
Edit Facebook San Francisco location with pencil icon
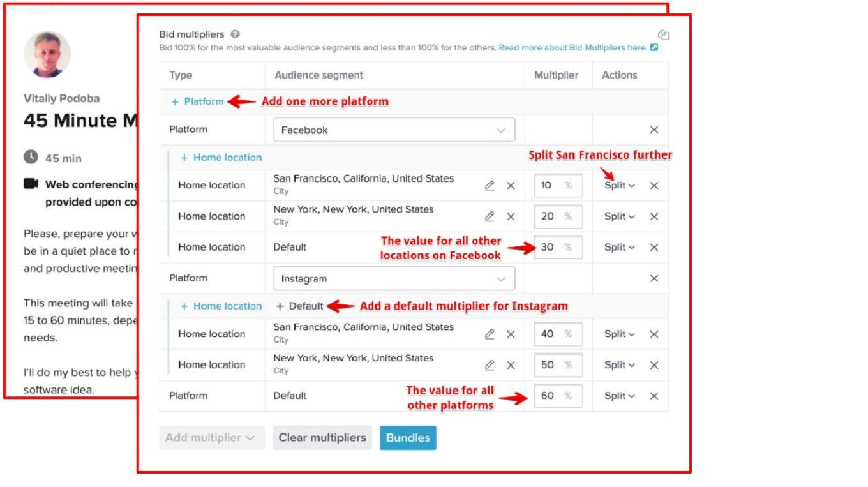pyautogui.click(x=490, y=186)
